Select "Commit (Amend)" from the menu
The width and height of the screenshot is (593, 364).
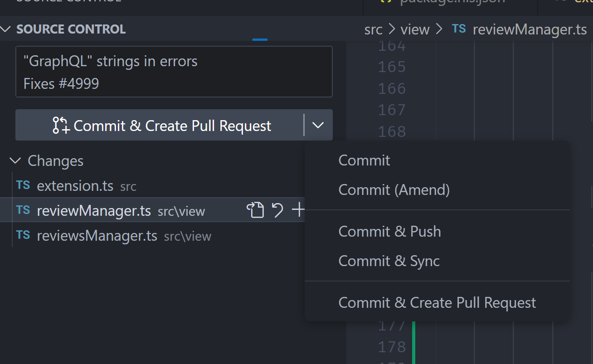click(394, 190)
